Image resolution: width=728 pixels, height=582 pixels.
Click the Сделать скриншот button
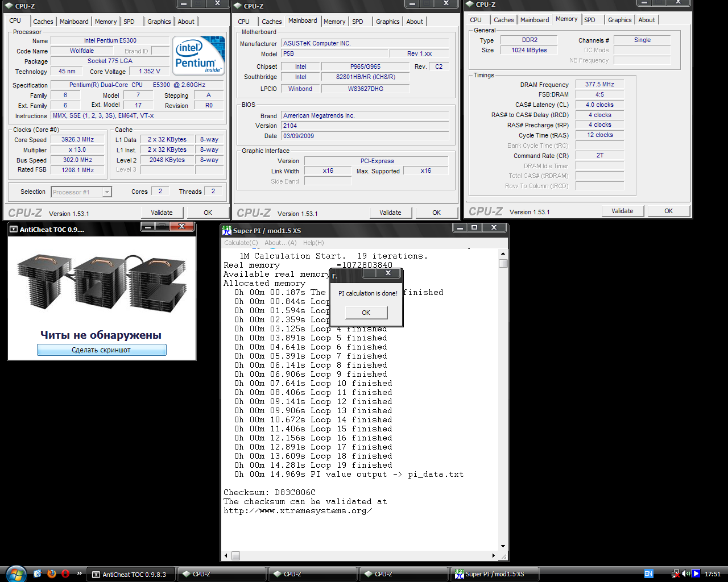click(x=102, y=350)
